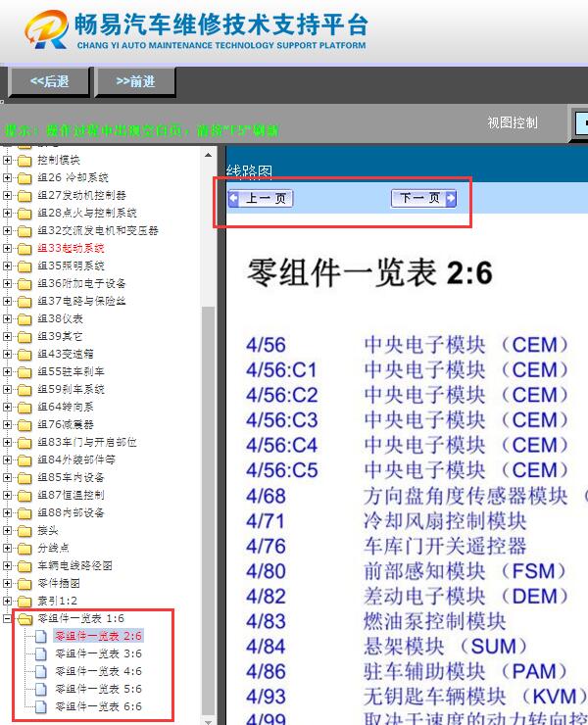Click component code 4/93
588x725 pixels.
pos(266,697)
